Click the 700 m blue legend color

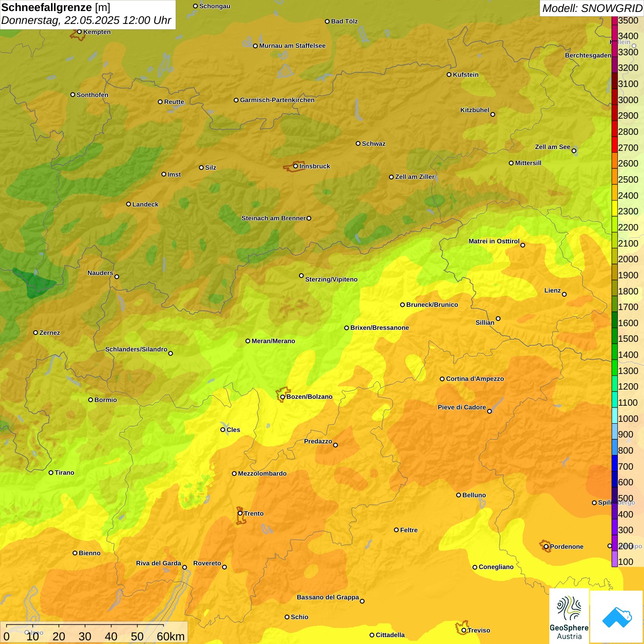tap(615, 463)
